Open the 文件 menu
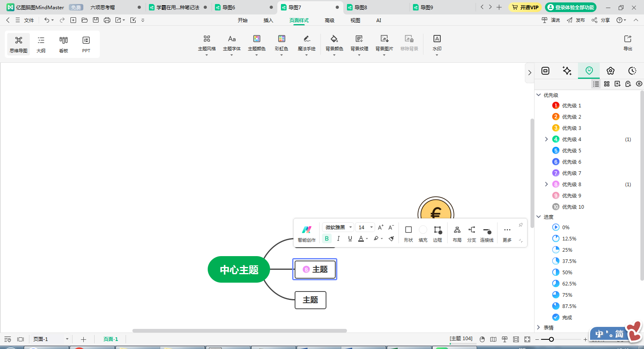This screenshot has width=644, height=349. pos(29,20)
